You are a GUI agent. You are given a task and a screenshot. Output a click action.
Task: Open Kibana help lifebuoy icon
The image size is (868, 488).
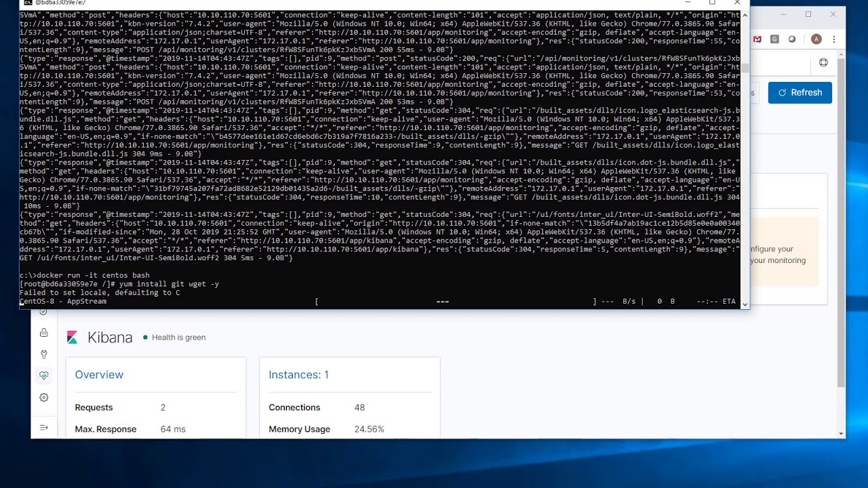click(823, 62)
